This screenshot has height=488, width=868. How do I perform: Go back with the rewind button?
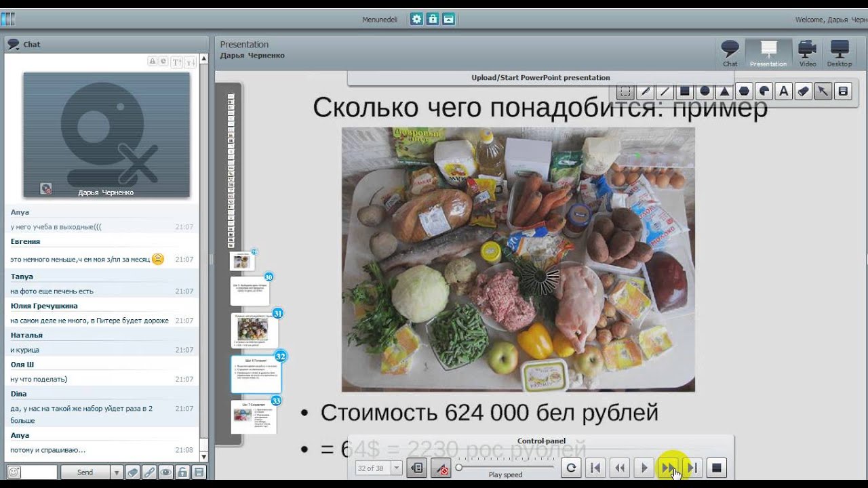(620, 468)
